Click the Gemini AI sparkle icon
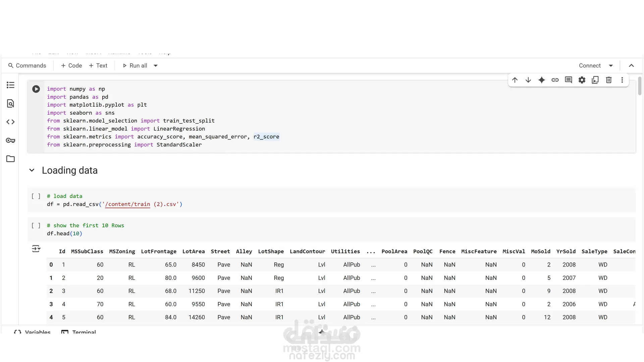The width and height of the screenshot is (644, 362). tap(542, 80)
